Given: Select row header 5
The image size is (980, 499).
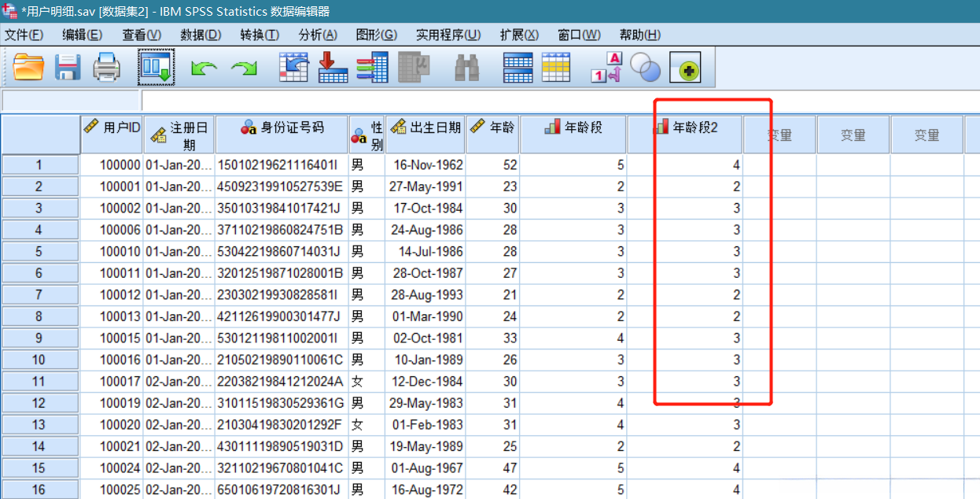Looking at the screenshot, I should click(x=40, y=252).
